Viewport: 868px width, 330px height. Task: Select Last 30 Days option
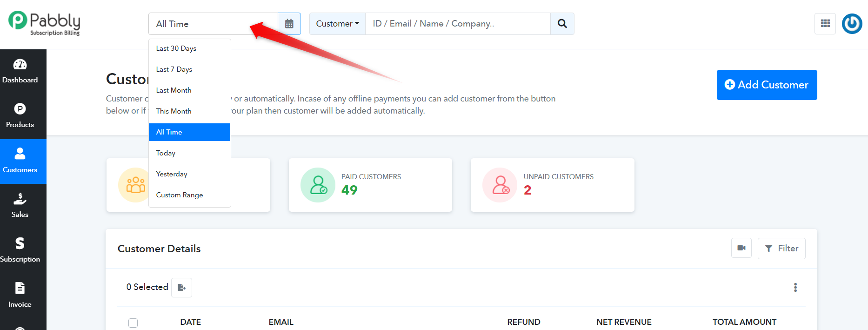[x=190, y=48]
